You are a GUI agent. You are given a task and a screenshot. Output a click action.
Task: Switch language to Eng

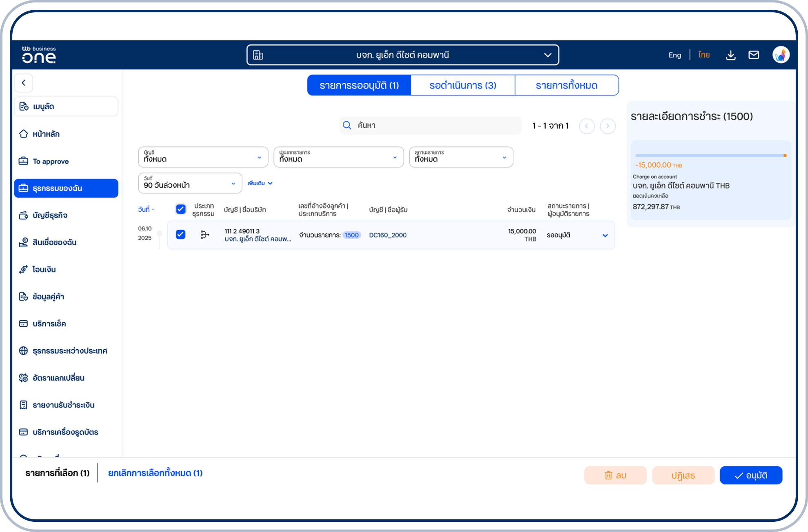click(x=675, y=55)
